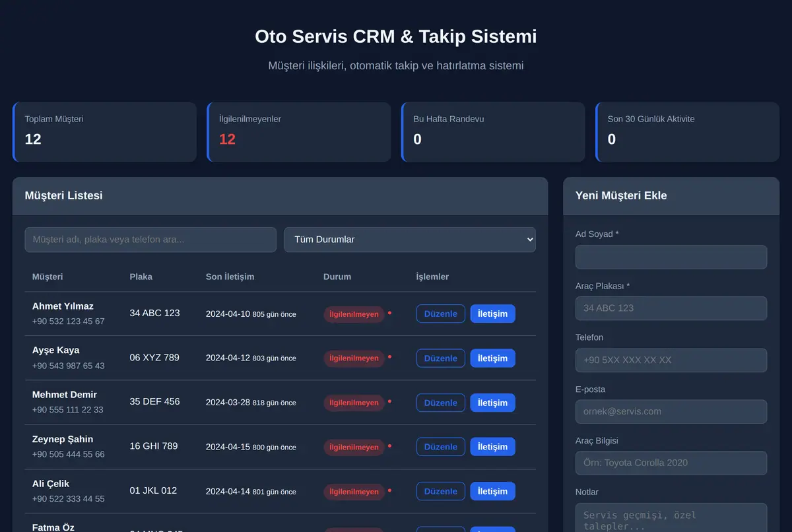Select plate 01 JKL 012

click(x=153, y=490)
